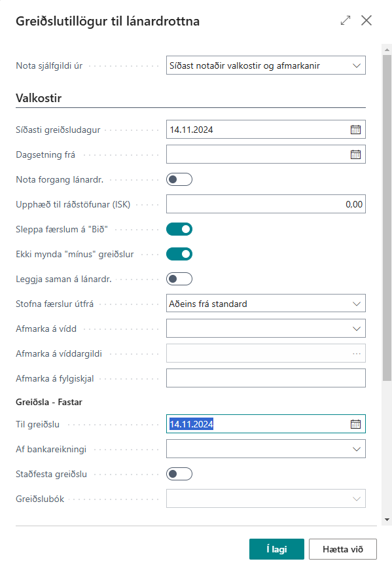The width and height of the screenshot is (392, 574).
Task: Open calendar picker for Dagsetning frá
Action: tap(355, 154)
